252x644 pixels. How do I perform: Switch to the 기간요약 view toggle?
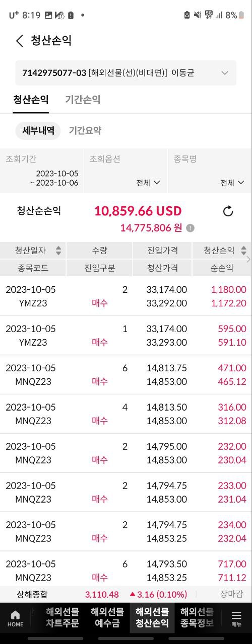[x=85, y=131]
